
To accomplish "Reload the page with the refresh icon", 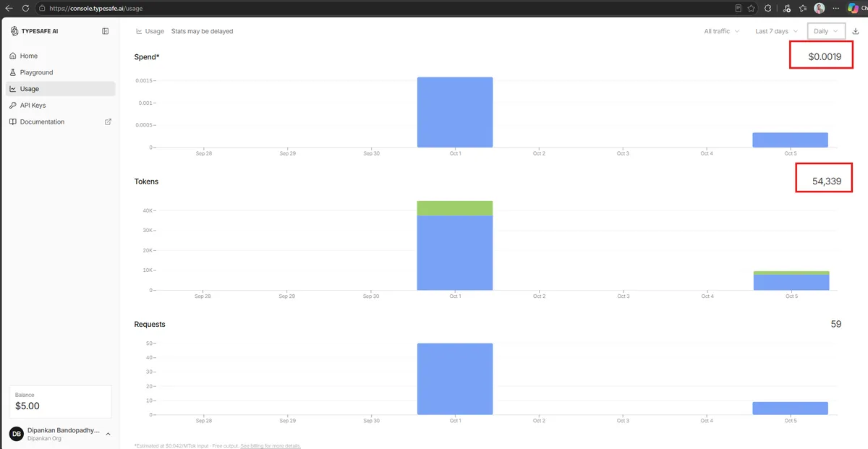I will click(x=25, y=8).
